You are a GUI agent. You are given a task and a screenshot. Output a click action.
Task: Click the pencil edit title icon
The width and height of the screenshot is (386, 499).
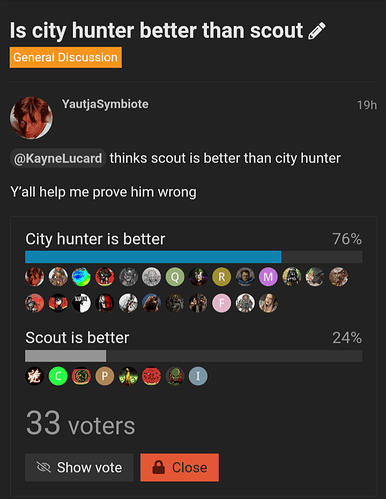[x=317, y=31]
